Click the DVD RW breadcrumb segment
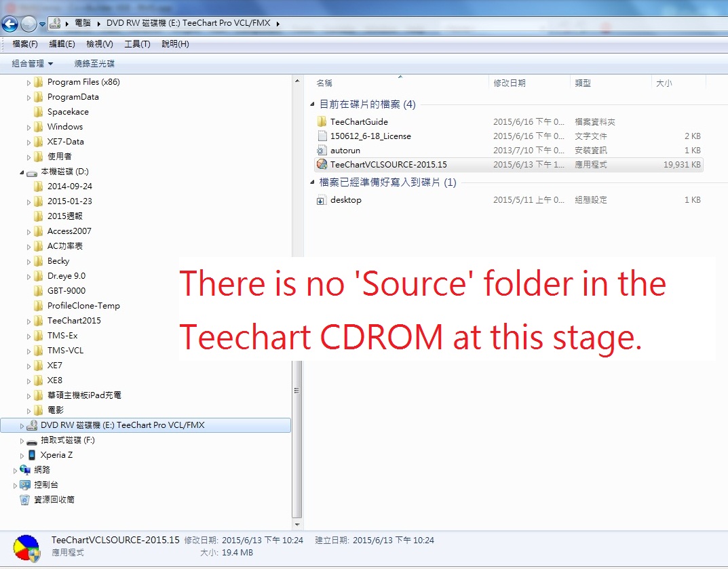The image size is (728, 569). 188,23
